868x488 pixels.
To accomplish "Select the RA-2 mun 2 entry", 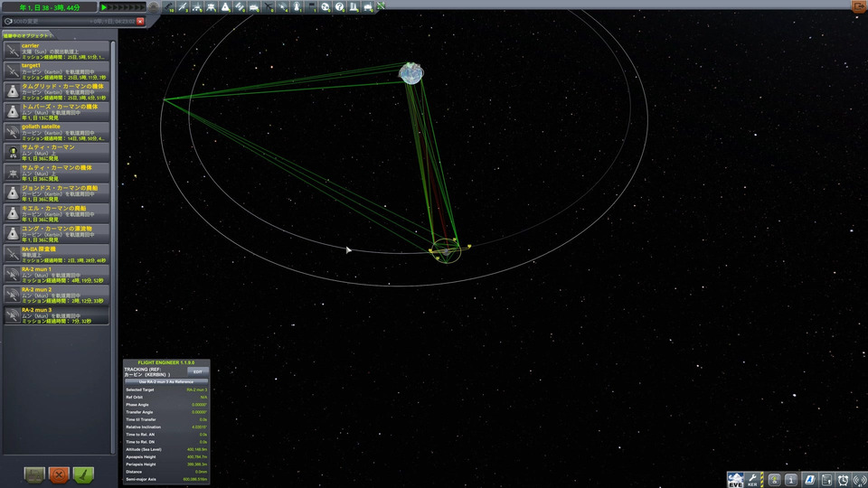I will click(x=56, y=295).
